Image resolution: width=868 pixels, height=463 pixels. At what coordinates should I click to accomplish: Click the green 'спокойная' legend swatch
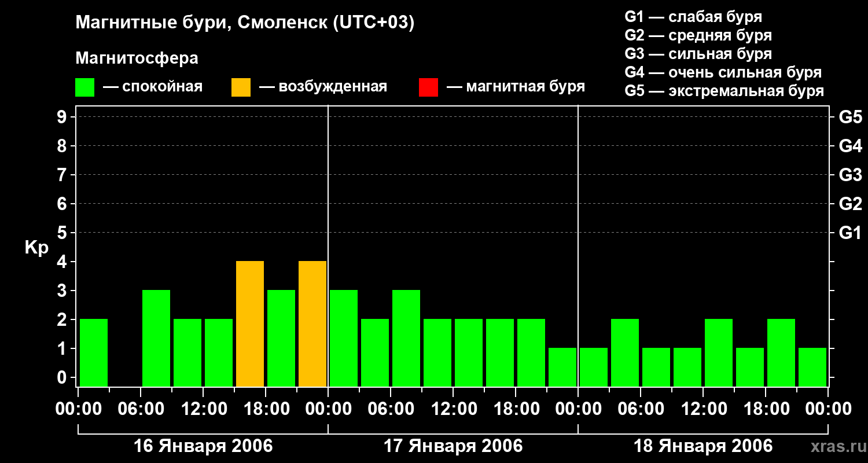[84, 87]
